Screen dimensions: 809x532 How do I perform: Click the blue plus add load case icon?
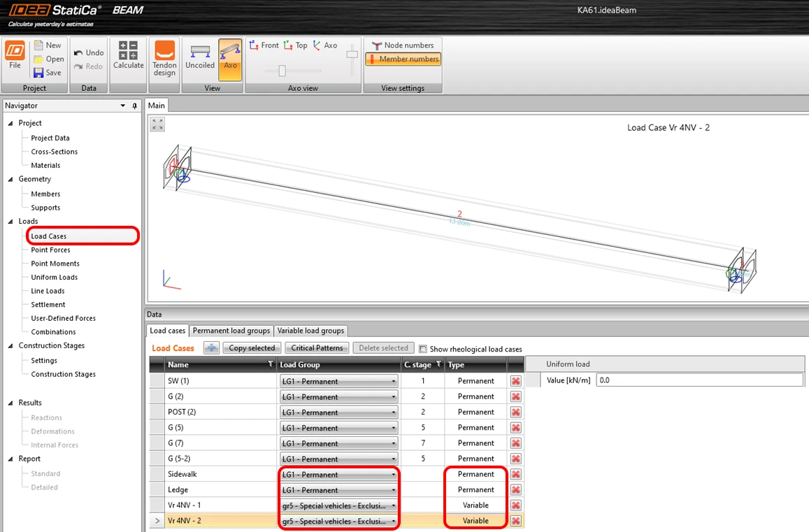[212, 347]
